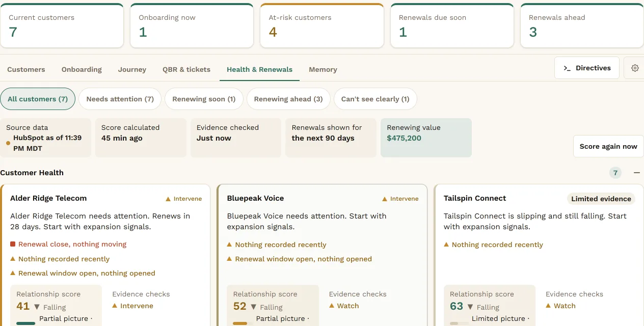Click Score again now button
644x326 pixels.
[608, 146]
